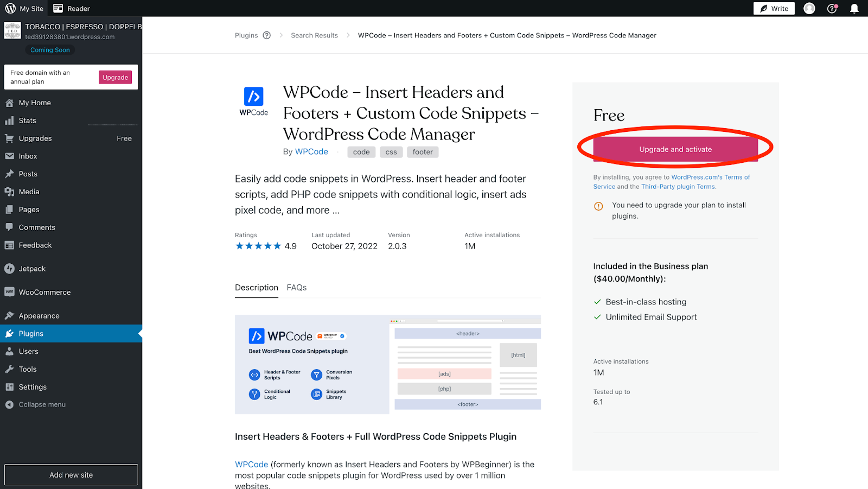Click the Comments bubble icon
The width and height of the screenshot is (868, 489).
click(9, 227)
